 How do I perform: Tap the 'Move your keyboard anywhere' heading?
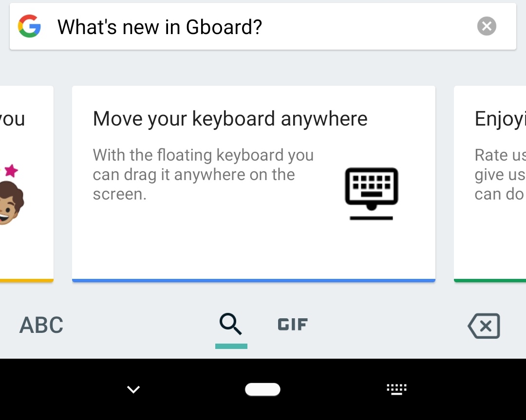[230, 118]
